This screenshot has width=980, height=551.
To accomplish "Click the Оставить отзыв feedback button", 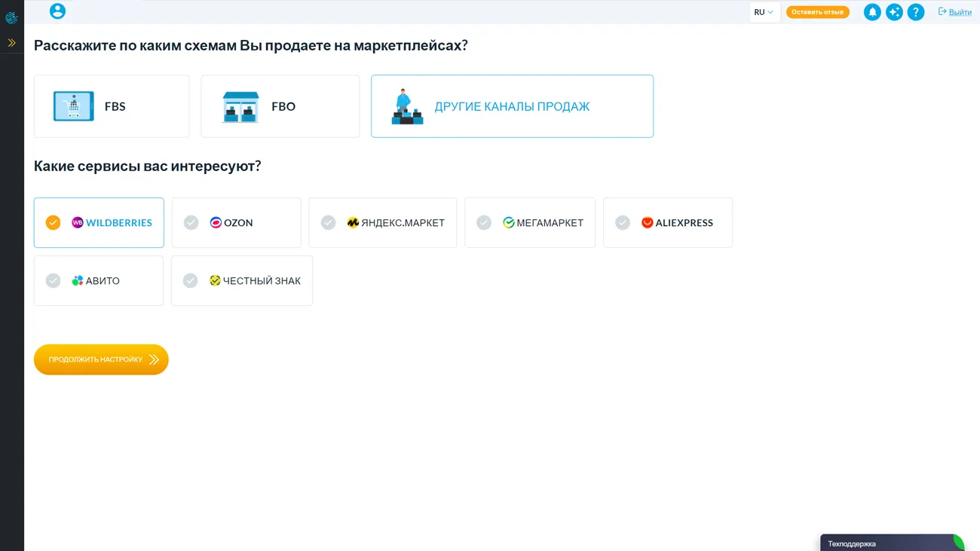I will click(817, 12).
